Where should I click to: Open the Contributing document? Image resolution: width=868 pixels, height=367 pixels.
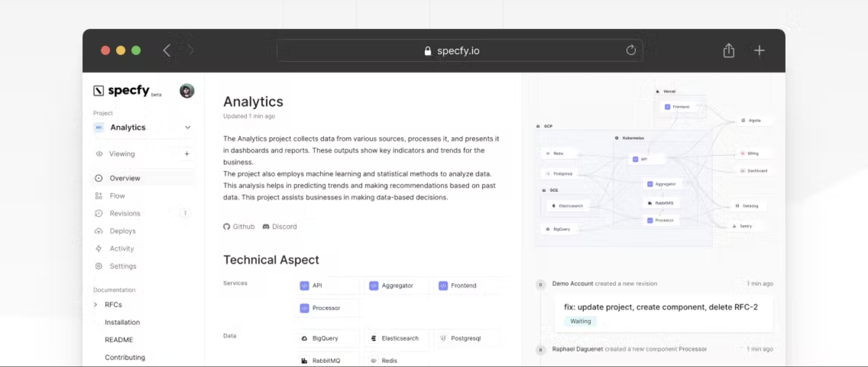tap(125, 357)
